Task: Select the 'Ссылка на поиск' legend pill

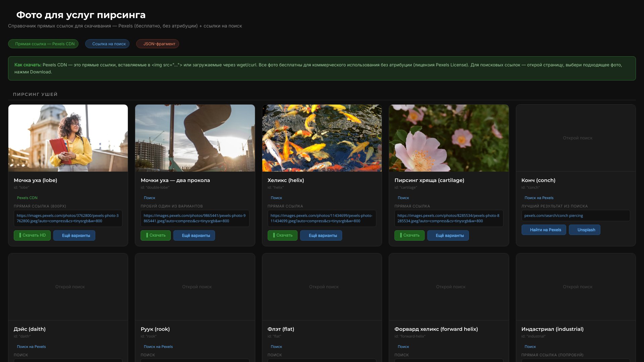Action: pyautogui.click(x=107, y=44)
